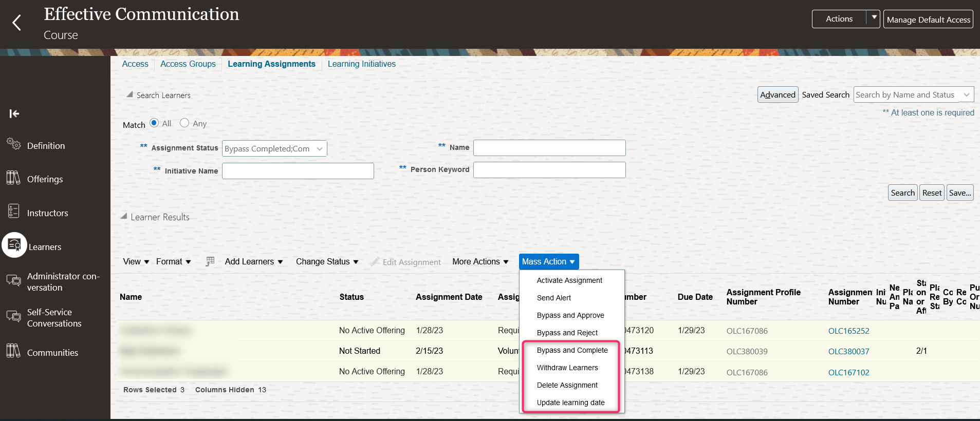
Task: Select the Match All radio button
Action: tap(154, 123)
